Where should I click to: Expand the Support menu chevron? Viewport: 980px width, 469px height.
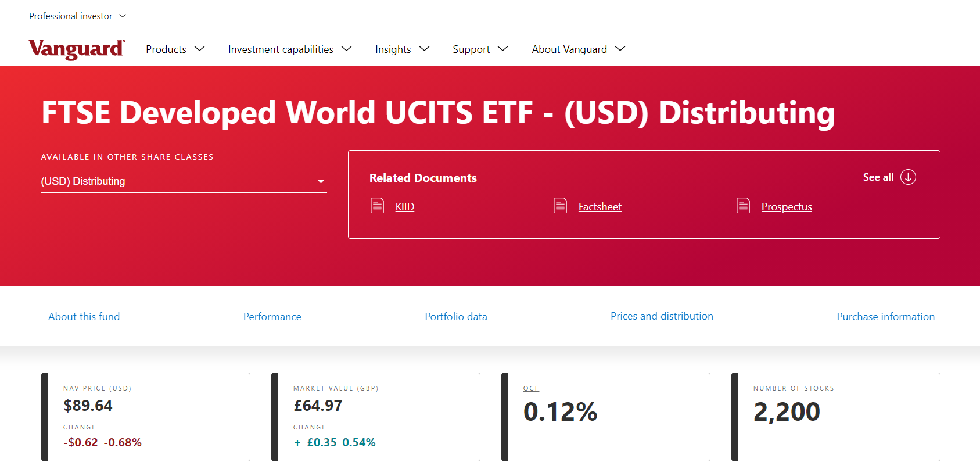point(503,49)
